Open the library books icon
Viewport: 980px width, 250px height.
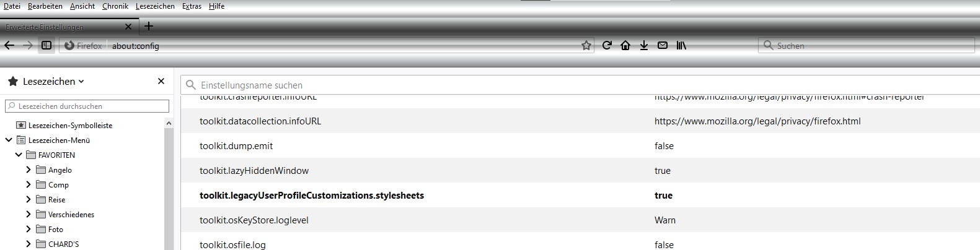[x=681, y=45]
